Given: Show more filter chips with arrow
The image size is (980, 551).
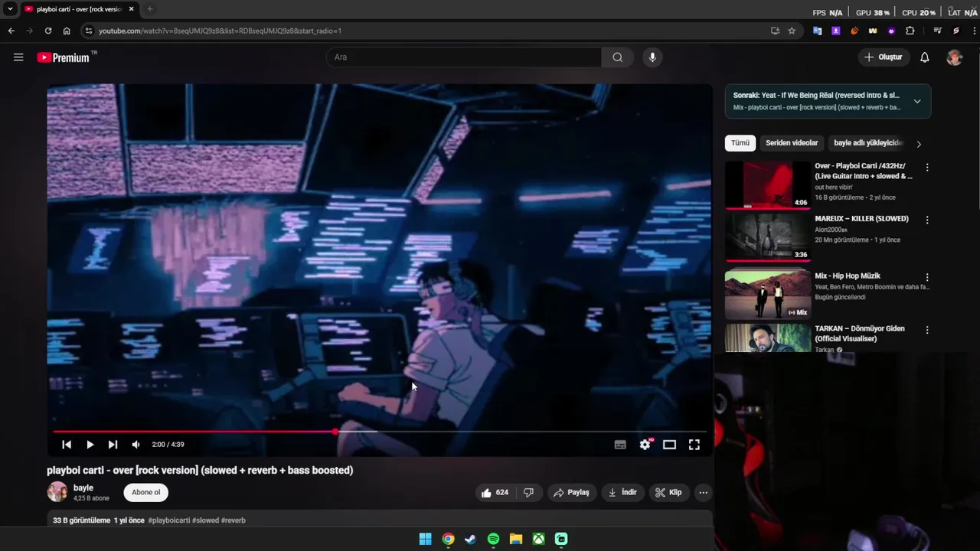Looking at the screenshot, I should coord(919,144).
